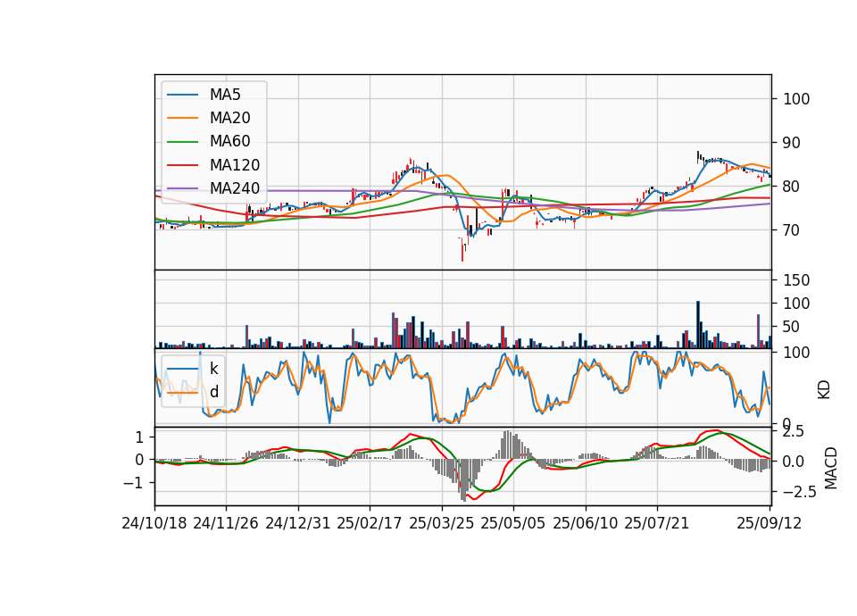Image resolution: width=857 pixels, height=616 pixels.
Task: Click the 25/07/21 date axis label
Action: (x=657, y=523)
